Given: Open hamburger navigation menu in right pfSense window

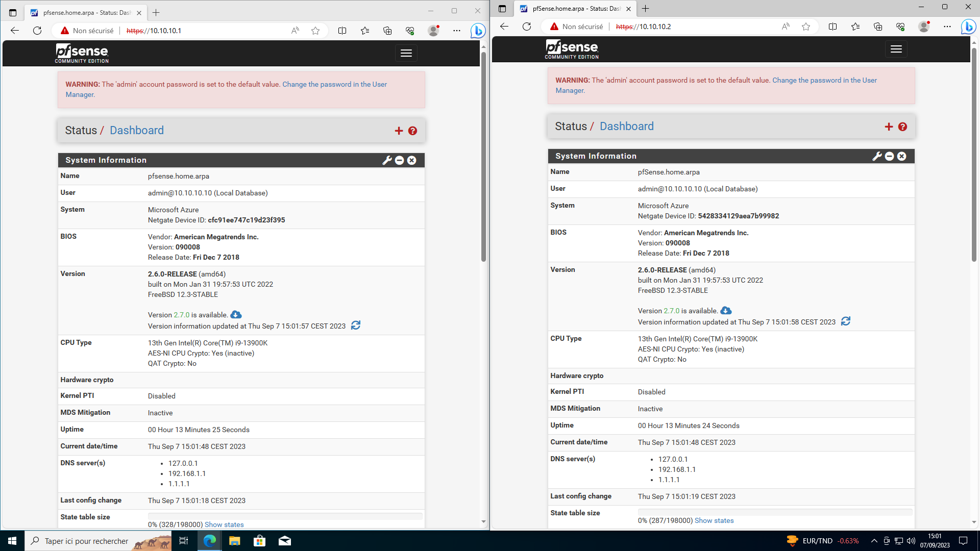Looking at the screenshot, I should point(896,49).
